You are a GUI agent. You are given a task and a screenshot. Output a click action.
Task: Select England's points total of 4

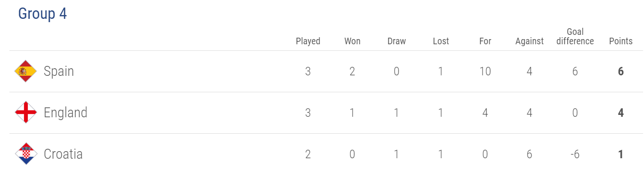point(621,113)
